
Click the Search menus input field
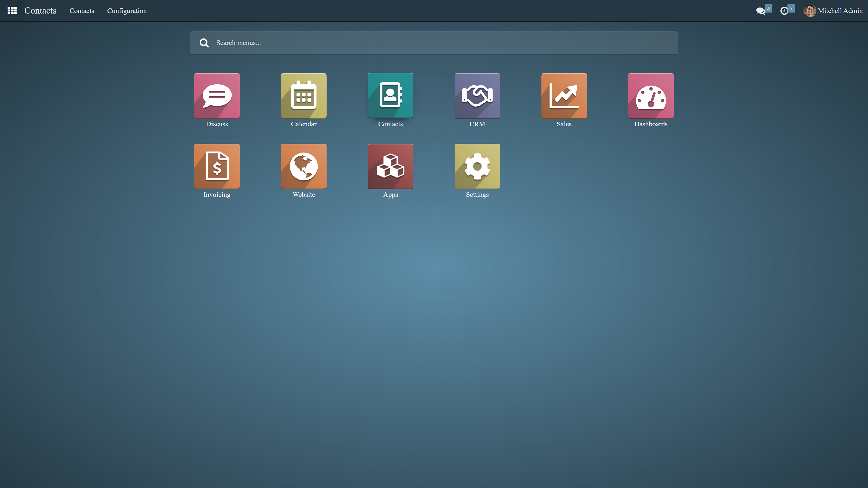(x=438, y=43)
